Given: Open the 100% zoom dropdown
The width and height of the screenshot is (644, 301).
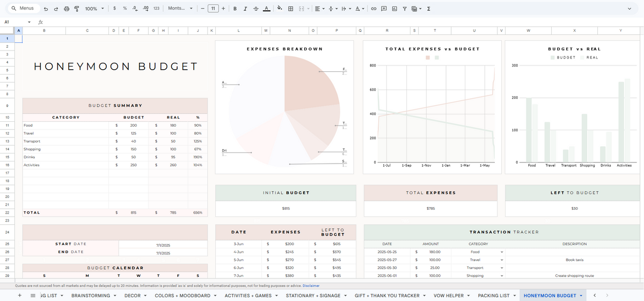Looking at the screenshot, I should (x=95, y=9).
